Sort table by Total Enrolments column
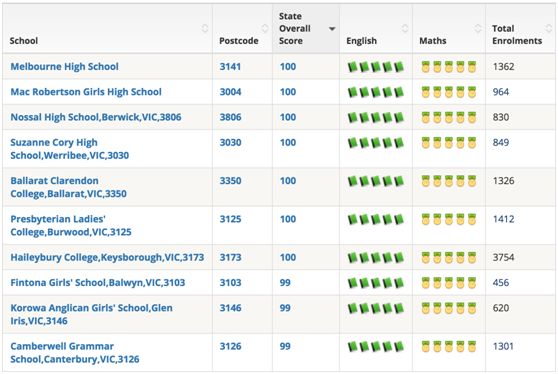The height and width of the screenshot is (374, 558). (x=520, y=29)
